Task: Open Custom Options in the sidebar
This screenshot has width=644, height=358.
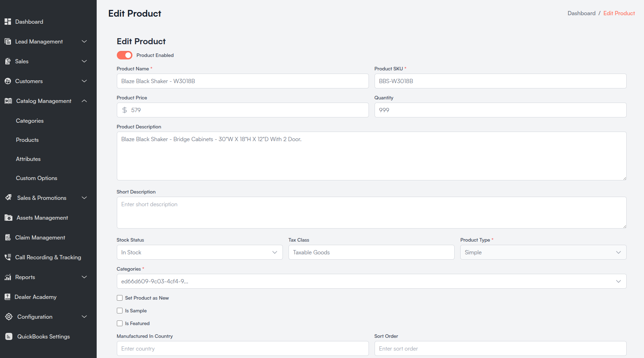Action: tap(36, 178)
